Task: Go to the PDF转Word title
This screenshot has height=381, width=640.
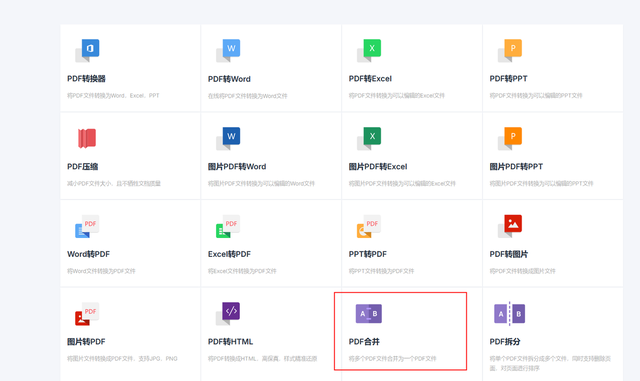Action: pos(229,79)
